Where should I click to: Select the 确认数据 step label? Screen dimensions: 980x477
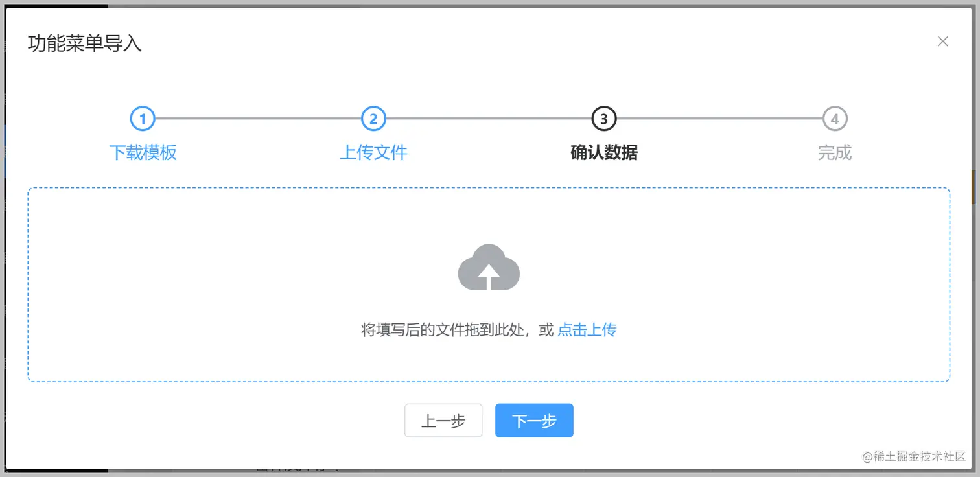pyautogui.click(x=604, y=153)
